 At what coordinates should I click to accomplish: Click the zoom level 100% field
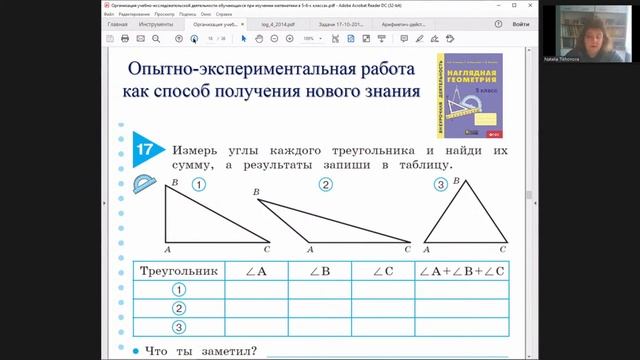pos(309,39)
